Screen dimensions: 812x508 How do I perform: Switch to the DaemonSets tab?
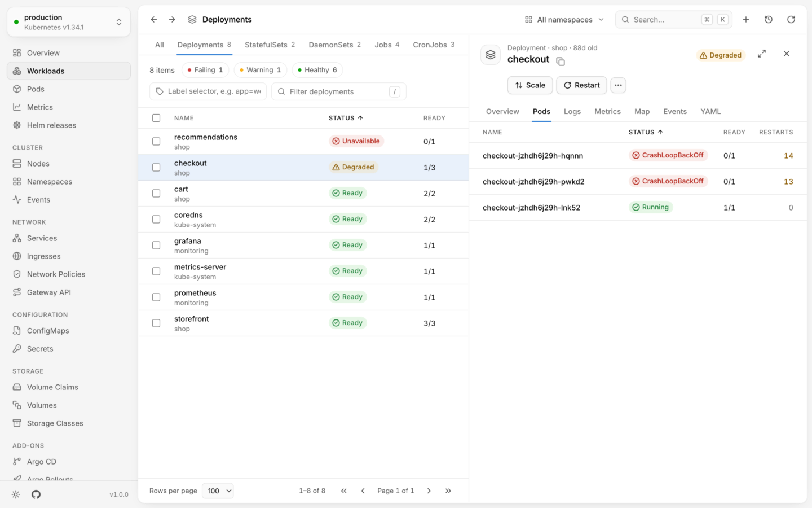tap(334, 45)
